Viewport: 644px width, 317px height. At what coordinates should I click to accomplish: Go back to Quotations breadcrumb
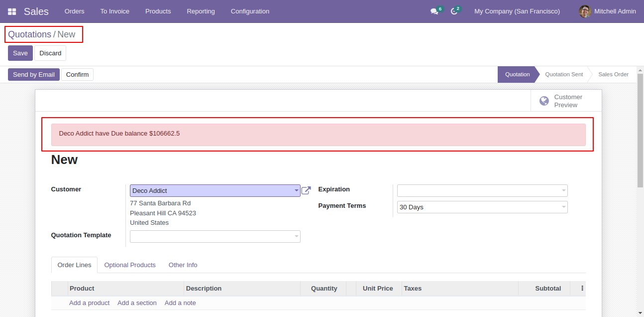(30, 34)
